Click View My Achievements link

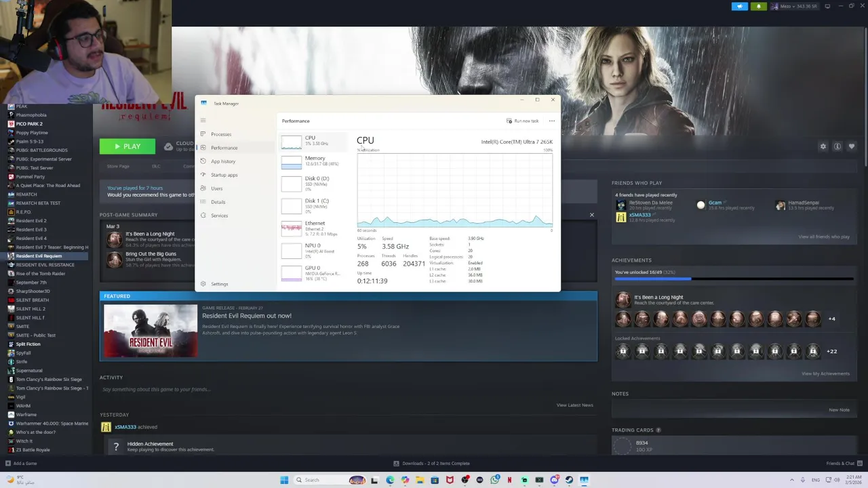pyautogui.click(x=825, y=373)
